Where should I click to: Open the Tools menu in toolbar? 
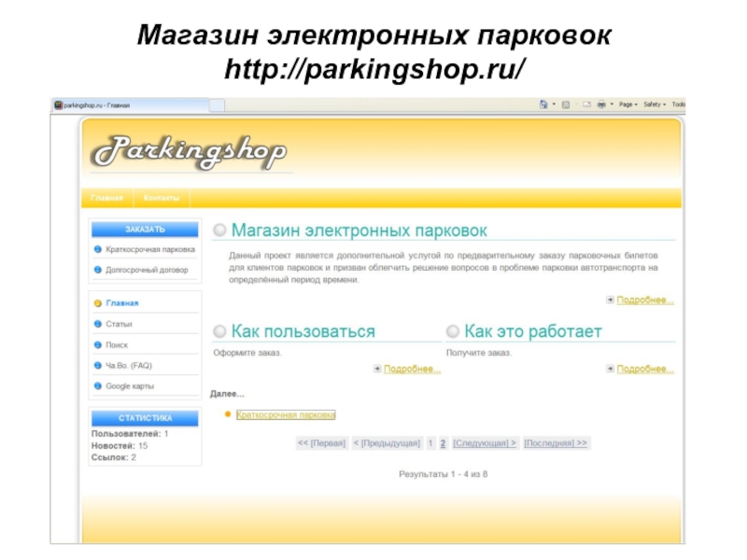[x=679, y=105]
